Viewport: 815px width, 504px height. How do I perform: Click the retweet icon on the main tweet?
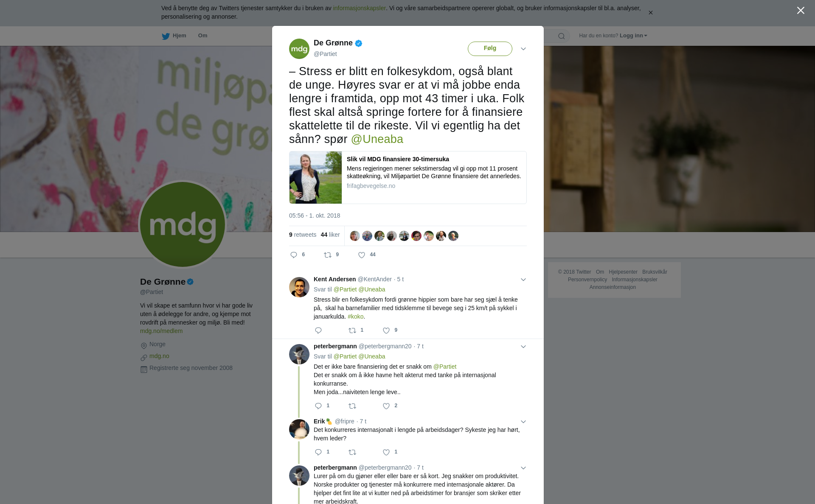[x=328, y=255]
